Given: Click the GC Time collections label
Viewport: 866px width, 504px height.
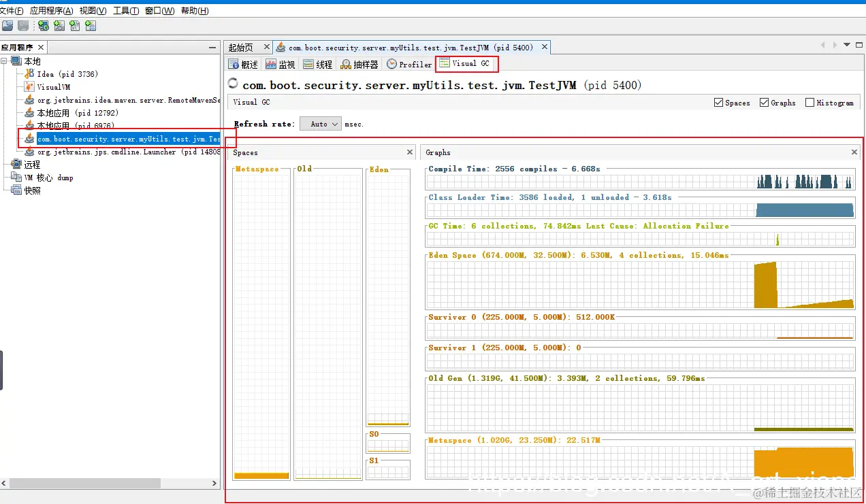Looking at the screenshot, I should [579, 226].
